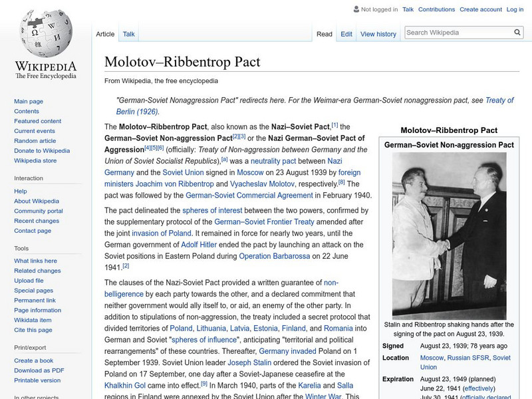The width and height of the screenshot is (532, 399).
Task: Open Special pages
Action: (x=34, y=290)
